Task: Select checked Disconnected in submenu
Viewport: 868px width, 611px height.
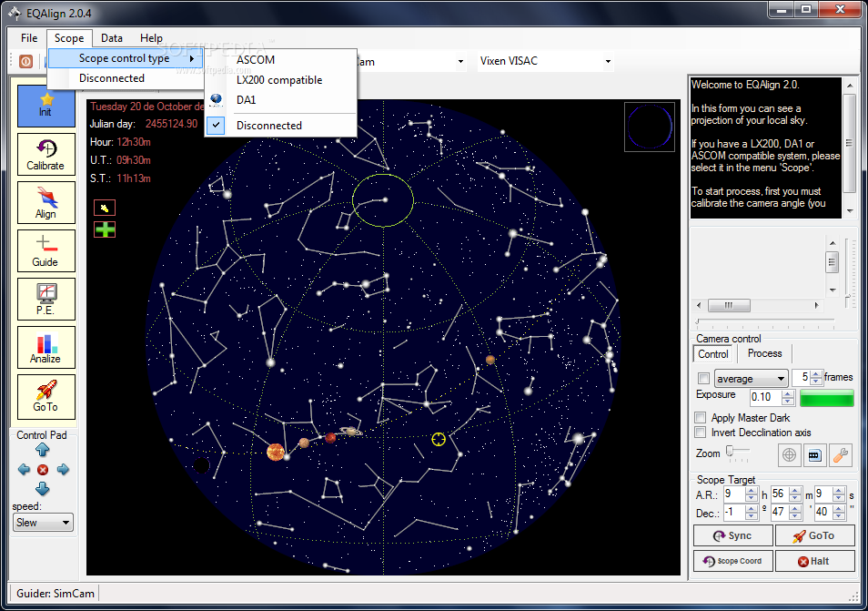Action: [x=280, y=126]
